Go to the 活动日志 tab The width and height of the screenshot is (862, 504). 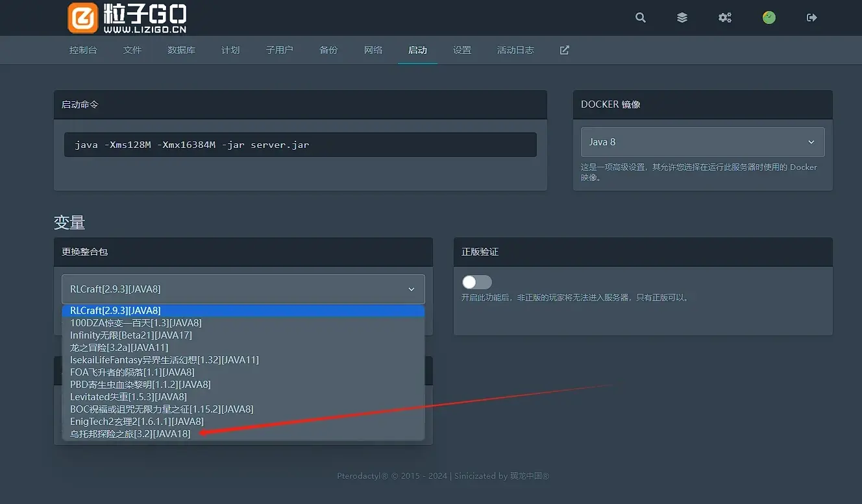pos(515,50)
